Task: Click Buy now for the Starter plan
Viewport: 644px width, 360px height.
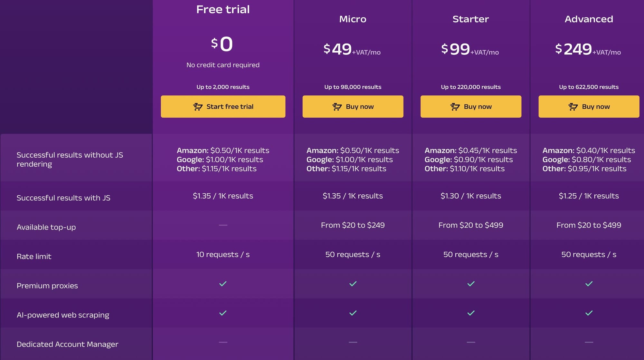Action: pos(470,106)
